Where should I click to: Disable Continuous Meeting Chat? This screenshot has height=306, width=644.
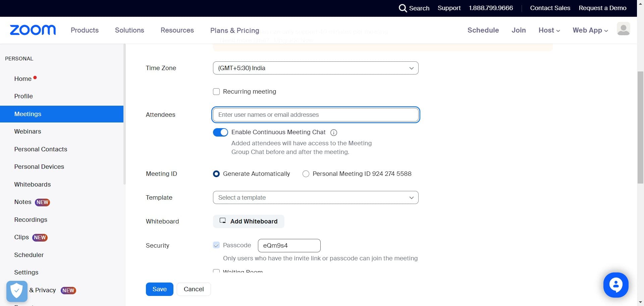(220, 132)
